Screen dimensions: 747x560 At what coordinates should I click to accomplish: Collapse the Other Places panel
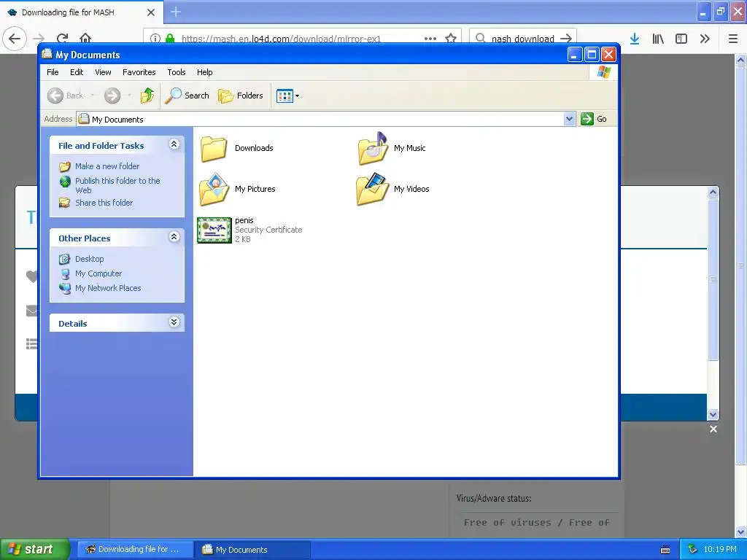click(x=174, y=237)
